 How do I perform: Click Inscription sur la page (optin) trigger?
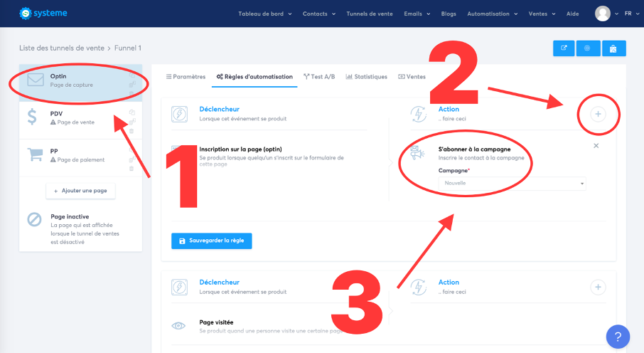(x=241, y=149)
